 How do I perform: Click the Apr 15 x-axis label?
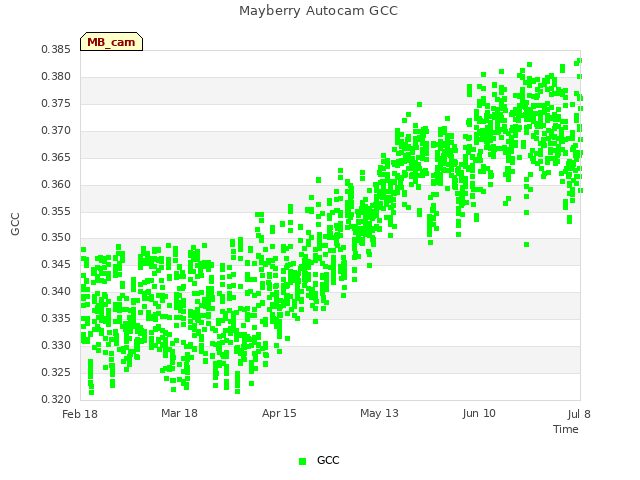[279, 413]
